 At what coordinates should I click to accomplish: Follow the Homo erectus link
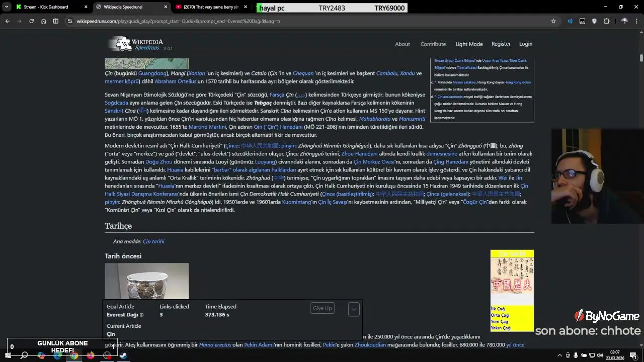(x=215, y=345)
